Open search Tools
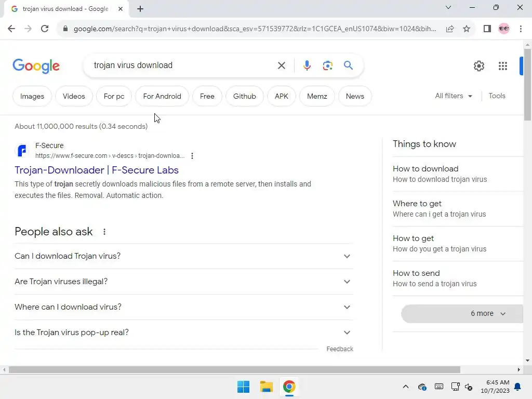Viewport: 532px width, 399px height. coord(497,96)
